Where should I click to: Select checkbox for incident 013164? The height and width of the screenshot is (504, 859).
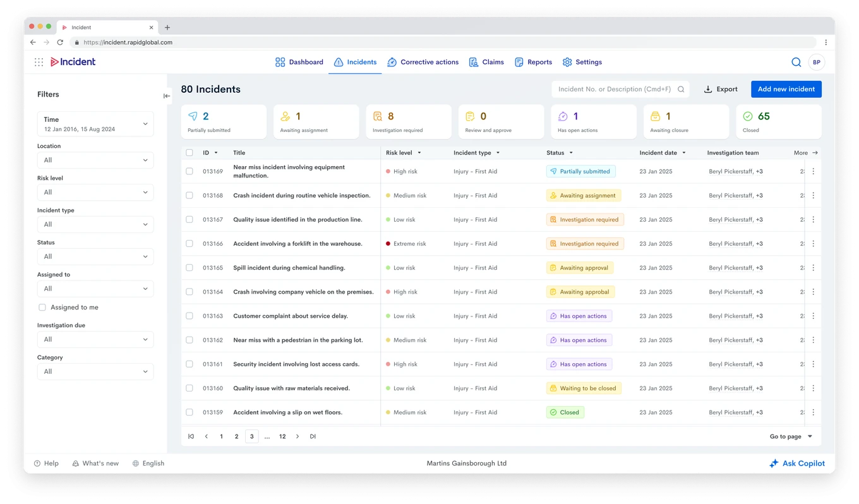[x=189, y=292]
